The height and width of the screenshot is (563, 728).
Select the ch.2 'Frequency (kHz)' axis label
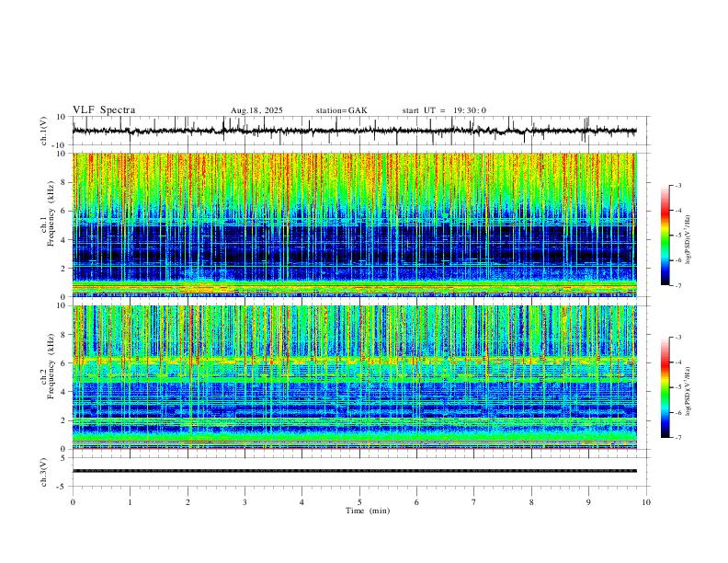51,366
